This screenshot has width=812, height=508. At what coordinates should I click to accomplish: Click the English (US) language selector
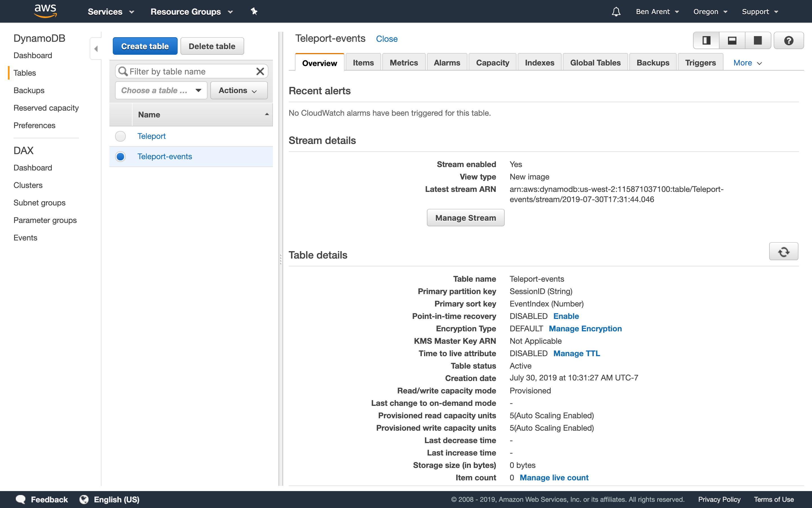tap(116, 500)
